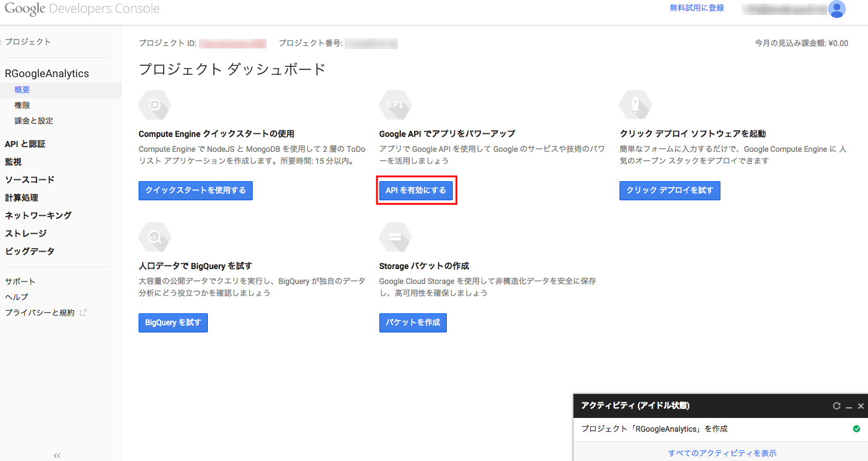Click プロジェクト「RGoogleAnalytics」を作成 activity entry
The height and width of the screenshot is (461, 868).
[x=654, y=429]
